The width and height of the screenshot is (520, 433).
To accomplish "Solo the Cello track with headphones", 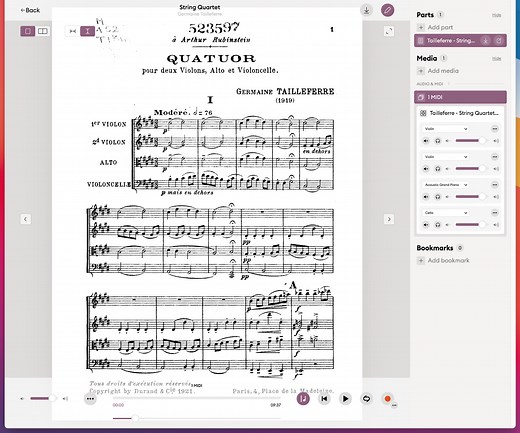I will click(x=438, y=225).
